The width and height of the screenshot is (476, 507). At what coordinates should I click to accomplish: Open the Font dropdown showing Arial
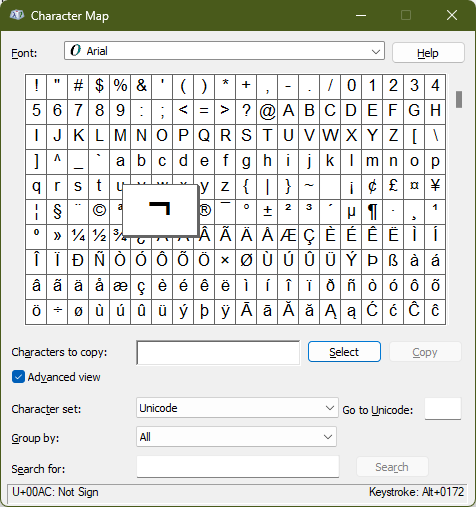click(224, 51)
